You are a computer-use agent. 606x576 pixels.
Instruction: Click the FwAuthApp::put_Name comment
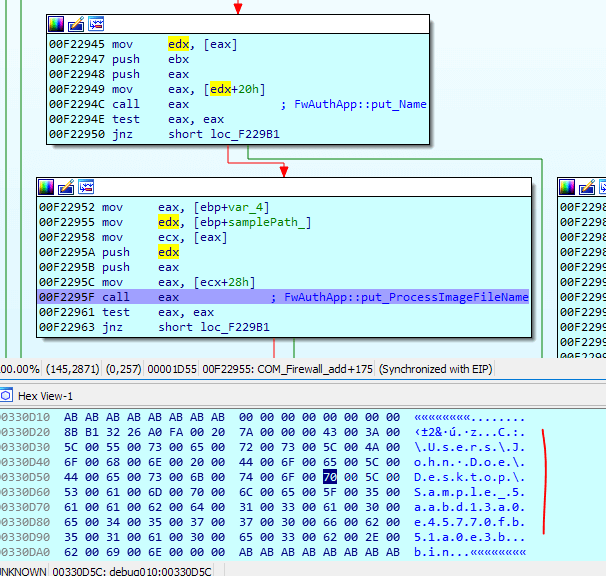pyautogui.click(x=360, y=104)
